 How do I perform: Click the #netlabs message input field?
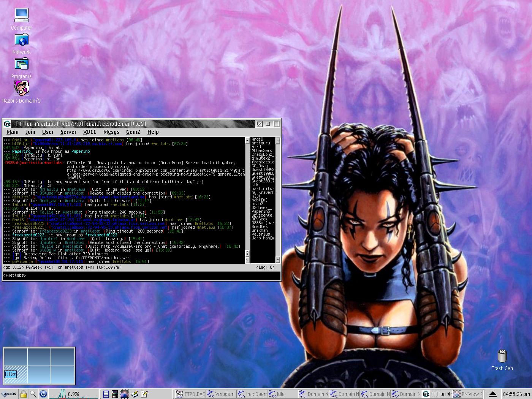pos(141,275)
